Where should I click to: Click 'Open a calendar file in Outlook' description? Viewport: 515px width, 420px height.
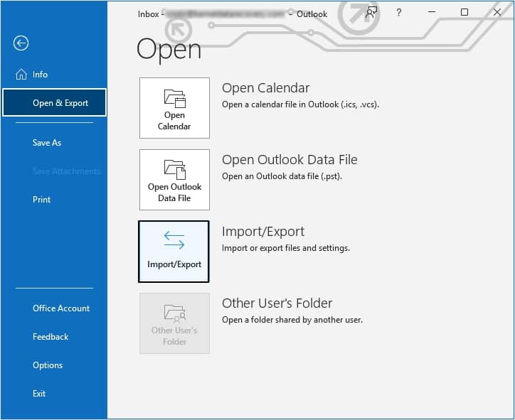pos(300,104)
